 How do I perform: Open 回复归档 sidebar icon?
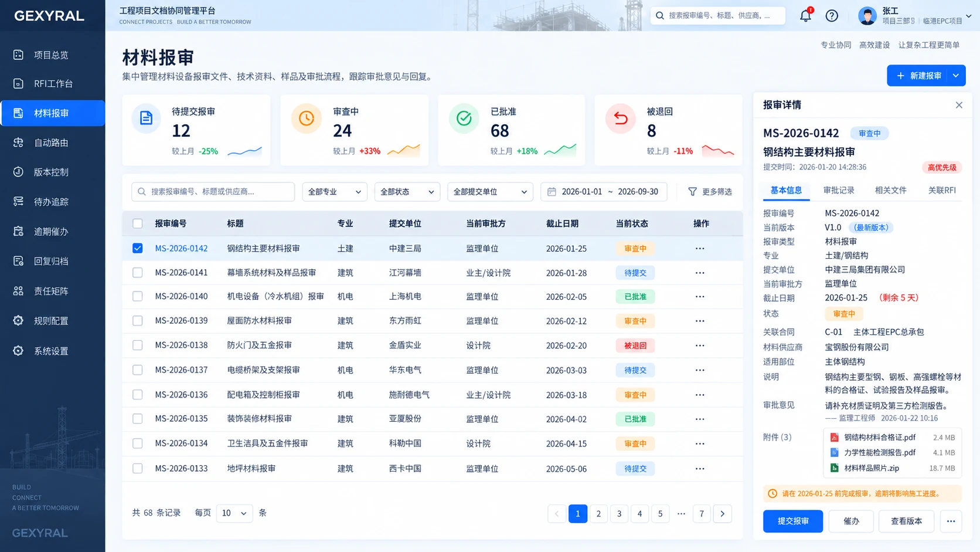pos(18,261)
